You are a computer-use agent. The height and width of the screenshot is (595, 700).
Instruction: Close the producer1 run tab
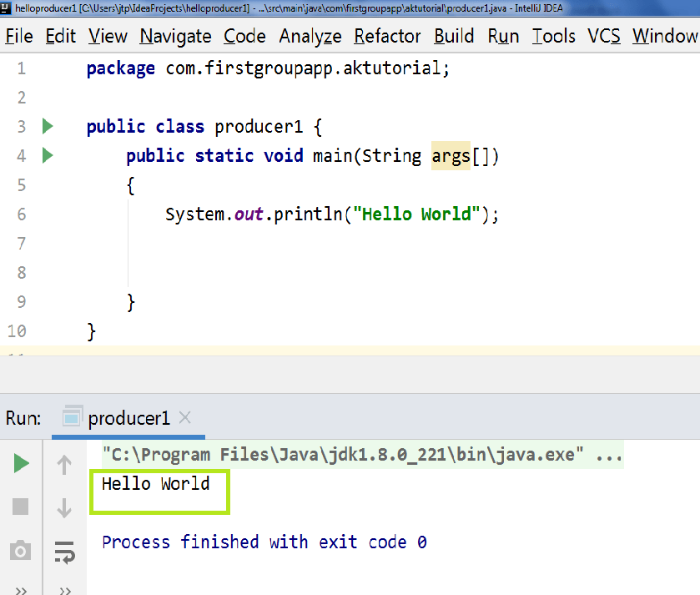pyautogui.click(x=185, y=418)
